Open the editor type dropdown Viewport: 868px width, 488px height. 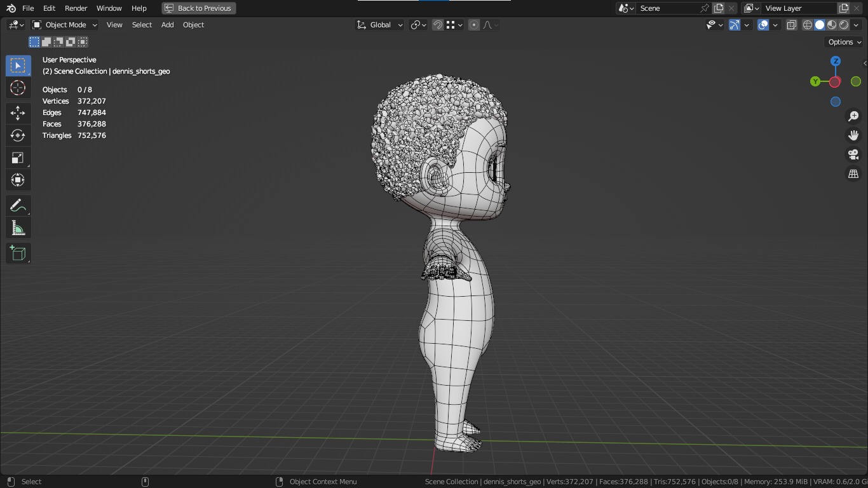(16, 25)
